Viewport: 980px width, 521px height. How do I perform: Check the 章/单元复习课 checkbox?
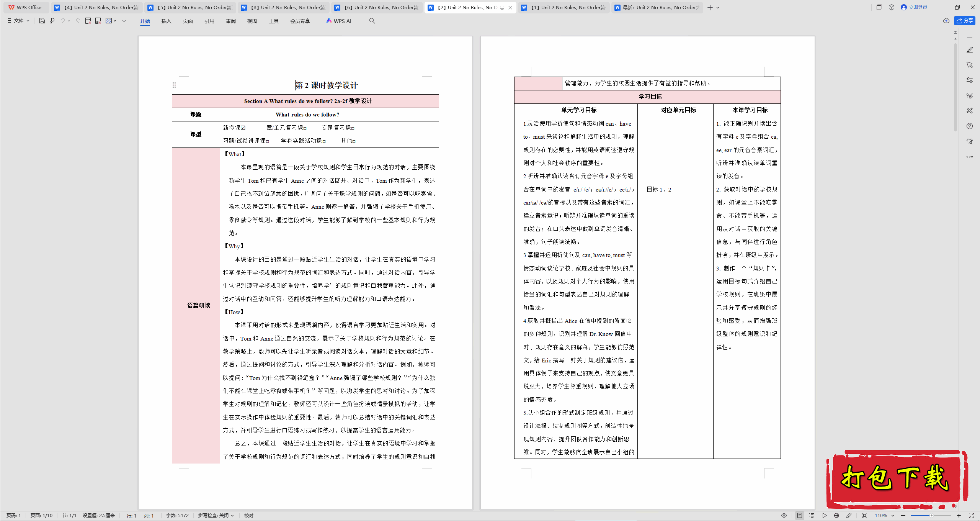305,128
